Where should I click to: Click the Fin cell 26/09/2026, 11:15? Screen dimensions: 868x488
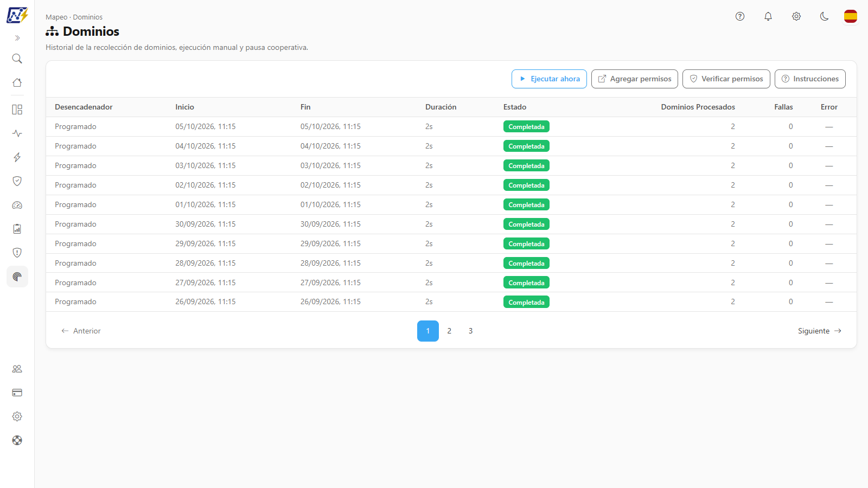click(x=330, y=301)
